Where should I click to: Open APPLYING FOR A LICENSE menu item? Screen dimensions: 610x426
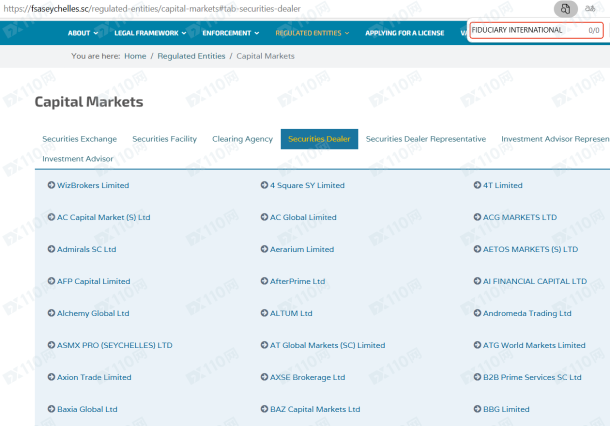click(x=405, y=33)
